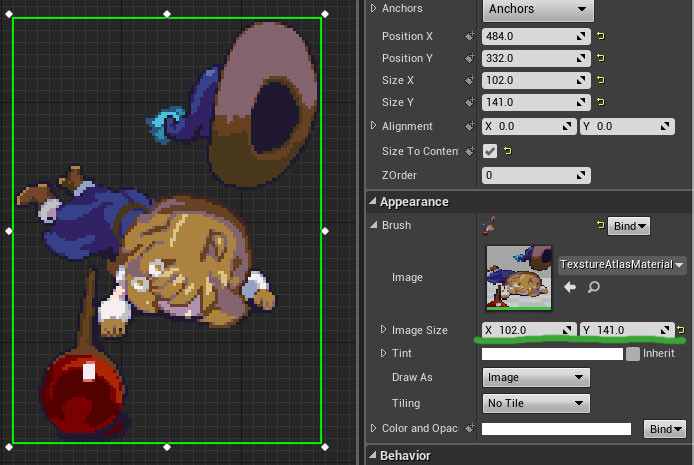Click ZOrder field spinner arrow
This screenshot has height=465, width=694.
coord(581,175)
